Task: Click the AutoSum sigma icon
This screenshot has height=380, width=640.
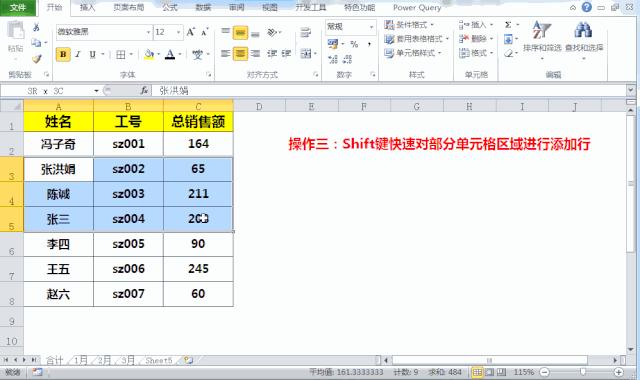Action: click(508, 25)
